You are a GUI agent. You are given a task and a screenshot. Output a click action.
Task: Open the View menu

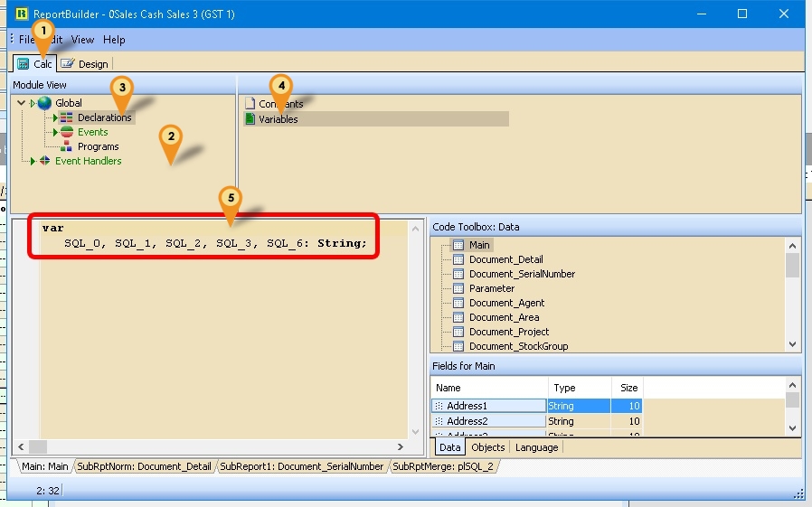point(82,40)
